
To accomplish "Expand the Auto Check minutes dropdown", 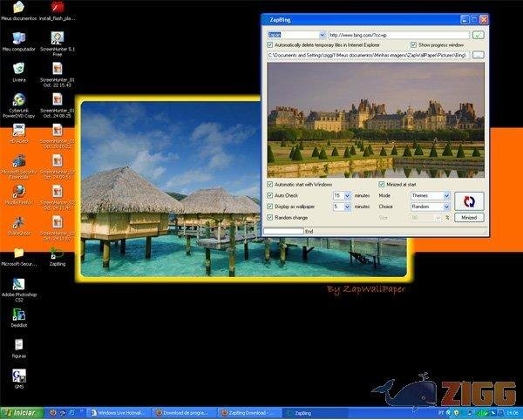I will pyautogui.click(x=347, y=196).
